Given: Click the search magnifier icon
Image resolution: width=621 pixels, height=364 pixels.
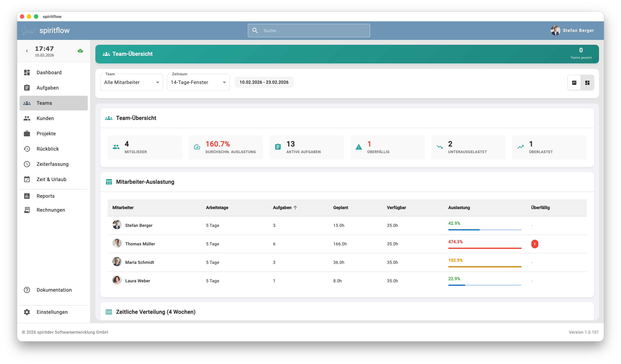Looking at the screenshot, I should [x=255, y=30].
